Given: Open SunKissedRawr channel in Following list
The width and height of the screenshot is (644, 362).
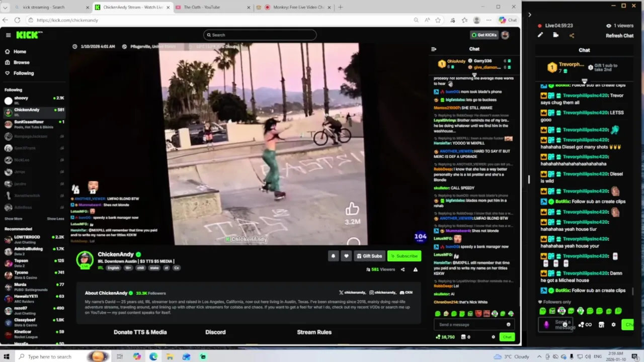Looking at the screenshot, I should 34,124.
